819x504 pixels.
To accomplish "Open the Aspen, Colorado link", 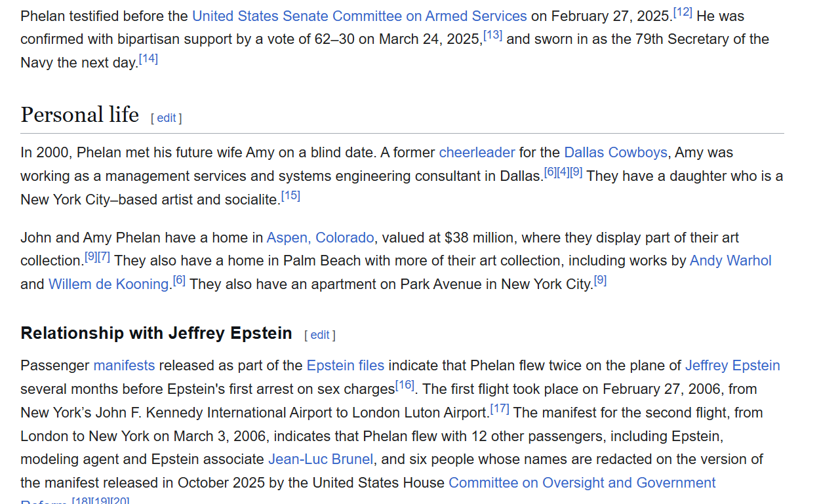I will [321, 237].
